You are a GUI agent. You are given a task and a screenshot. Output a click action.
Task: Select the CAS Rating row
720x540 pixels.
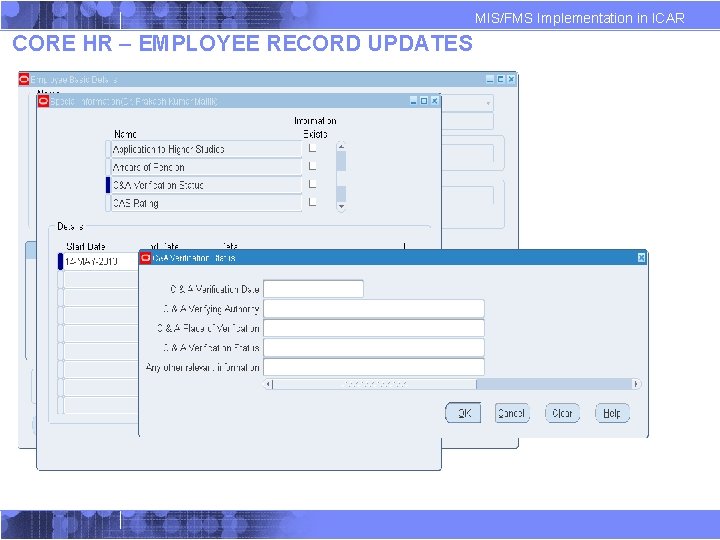pos(206,203)
